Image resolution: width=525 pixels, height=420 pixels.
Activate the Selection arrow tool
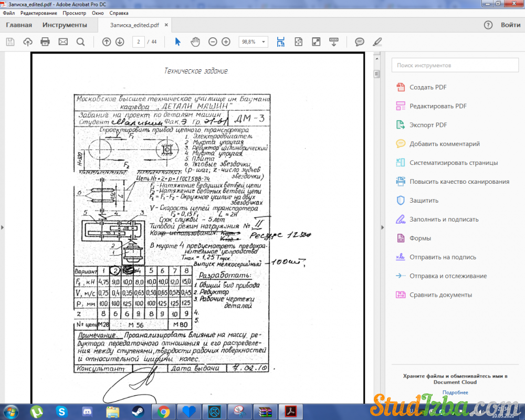pyautogui.click(x=177, y=42)
